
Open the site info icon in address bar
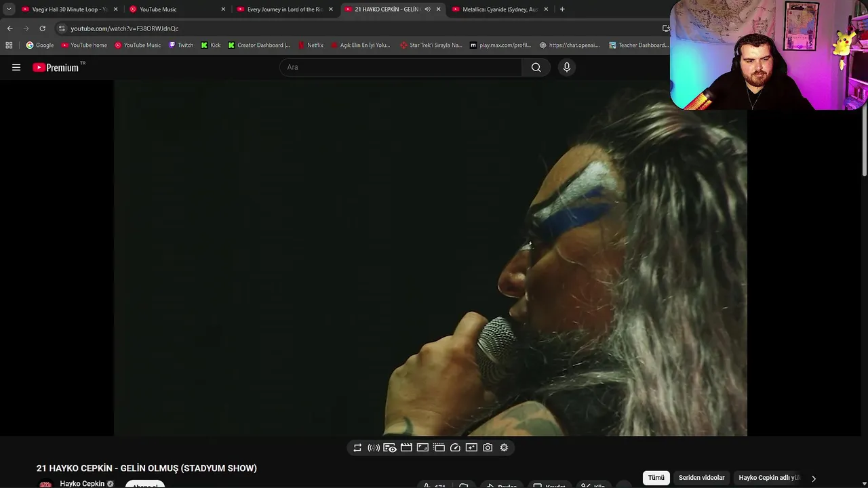coord(62,28)
